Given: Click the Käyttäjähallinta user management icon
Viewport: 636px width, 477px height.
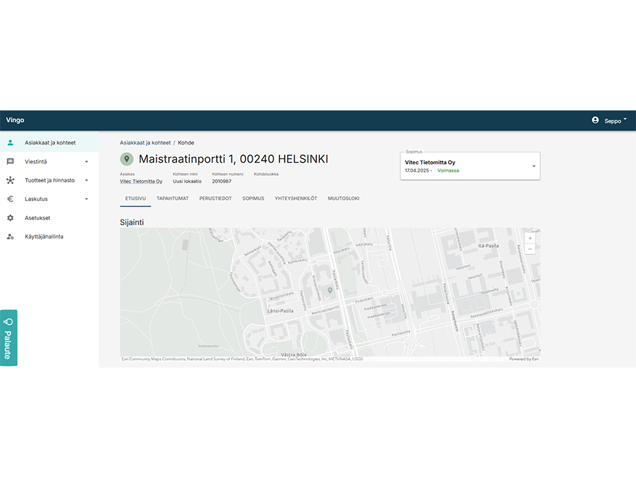Looking at the screenshot, I should pyautogui.click(x=10, y=237).
